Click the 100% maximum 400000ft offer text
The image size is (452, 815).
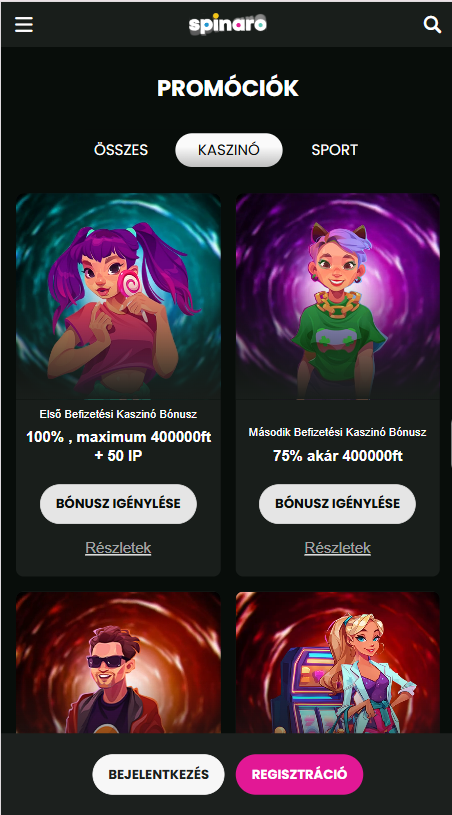(x=118, y=446)
